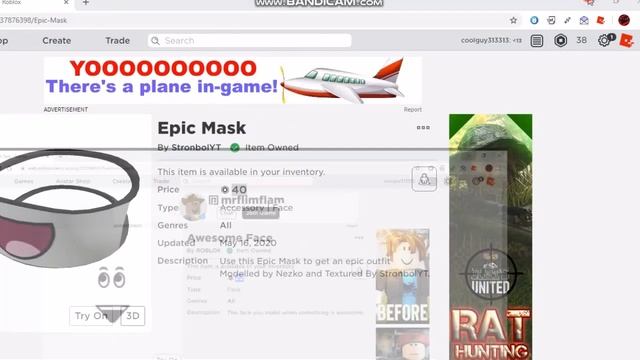Bookmark this page with the star icon
The height and width of the screenshot is (360, 640).
pyautogui.click(x=513, y=20)
